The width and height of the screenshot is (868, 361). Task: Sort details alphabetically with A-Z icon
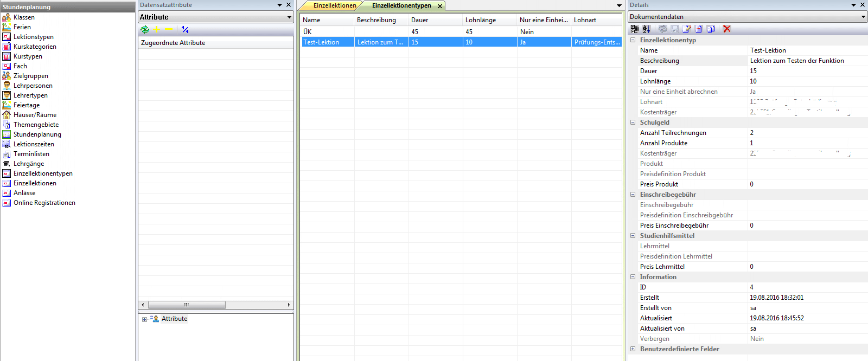[647, 29]
